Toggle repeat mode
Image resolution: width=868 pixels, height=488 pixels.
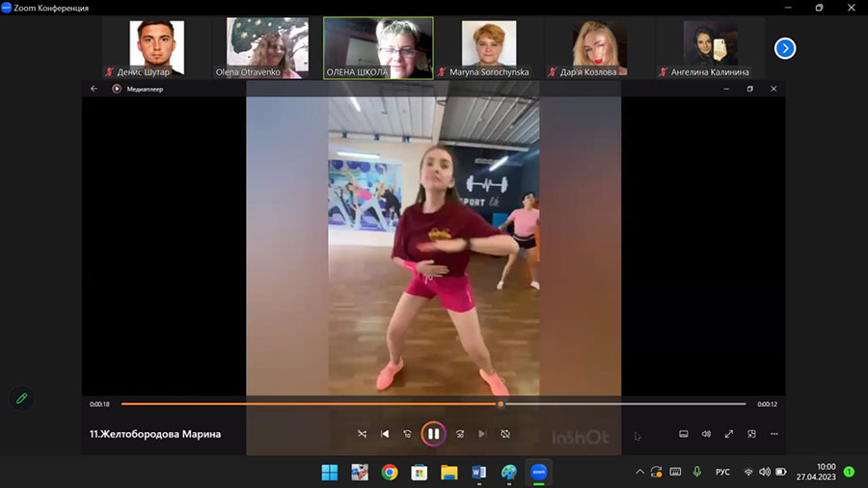click(505, 434)
